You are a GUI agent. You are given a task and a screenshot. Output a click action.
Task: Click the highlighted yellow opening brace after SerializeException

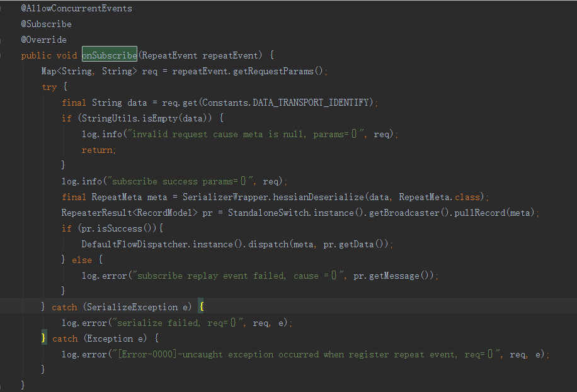202,306
